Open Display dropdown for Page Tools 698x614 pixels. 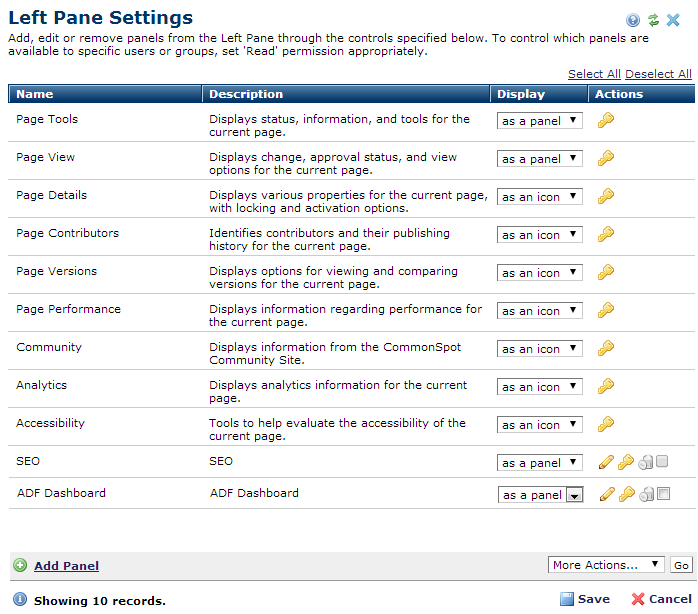point(540,121)
